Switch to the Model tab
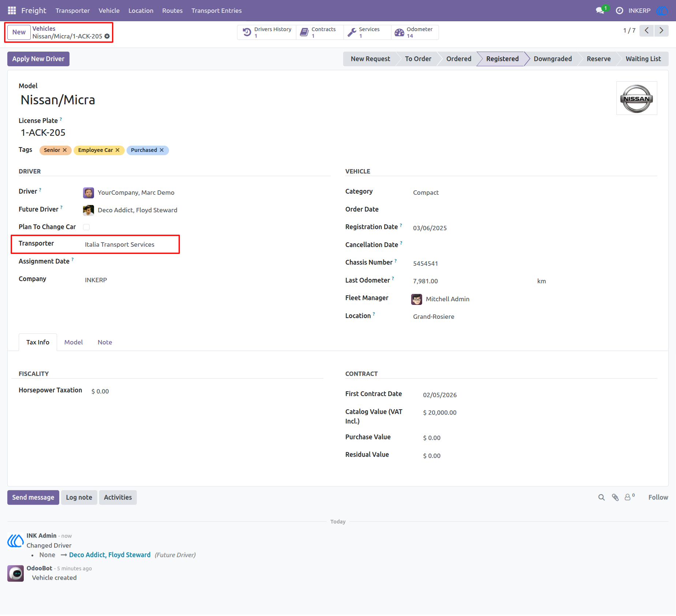 click(74, 342)
